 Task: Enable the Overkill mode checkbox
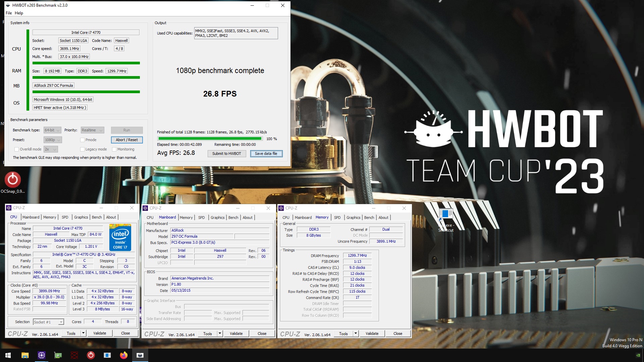pos(16,149)
